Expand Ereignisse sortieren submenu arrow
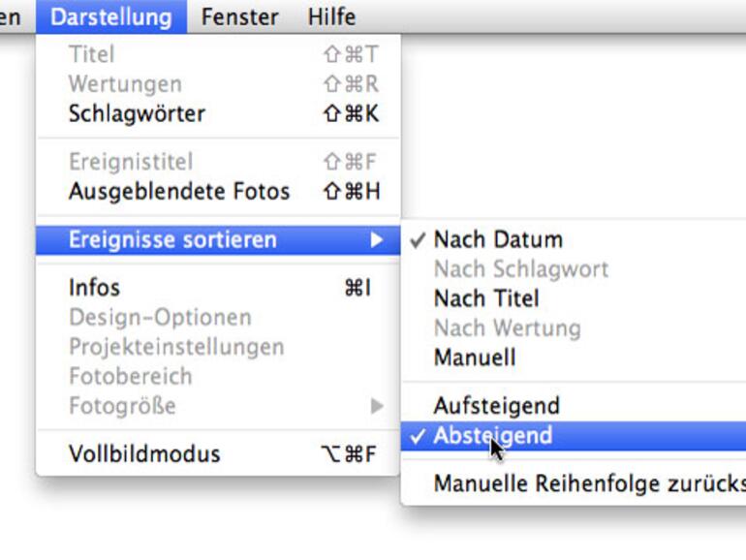The image size is (746, 560). 377,240
